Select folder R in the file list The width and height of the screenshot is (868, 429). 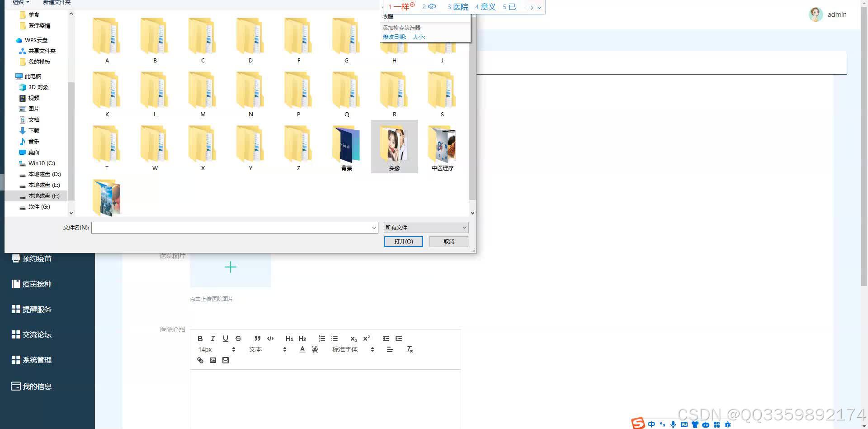pyautogui.click(x=394, y=94)
